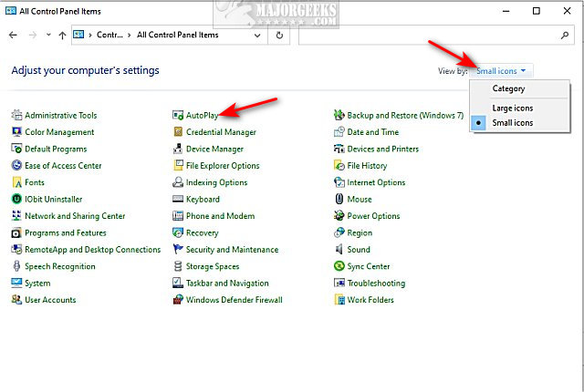584x392 pixels.
Task: Select the Small icons view option
Action: coord(520,123)
